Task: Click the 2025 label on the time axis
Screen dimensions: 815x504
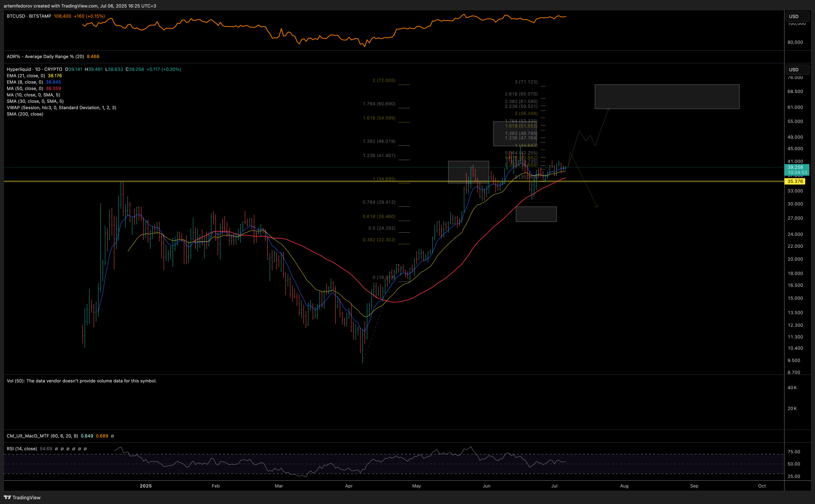Action: coord(146,486)
